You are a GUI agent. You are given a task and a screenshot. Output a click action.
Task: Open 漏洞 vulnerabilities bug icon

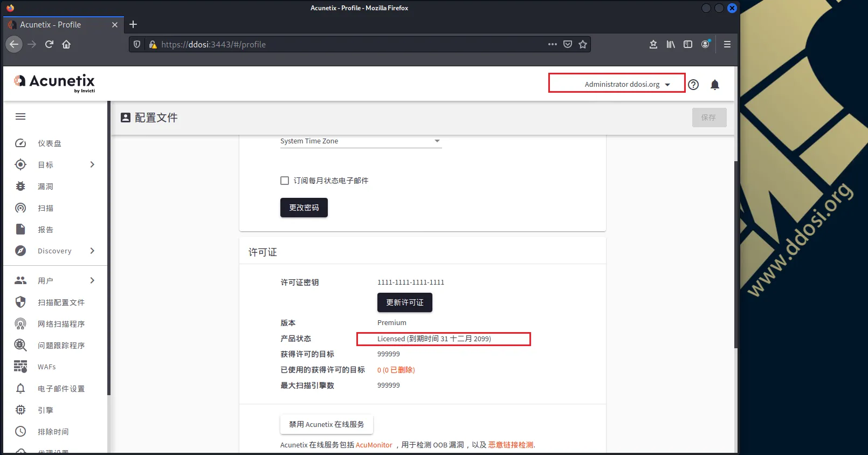pyautogui.click(x=20, y=186)
